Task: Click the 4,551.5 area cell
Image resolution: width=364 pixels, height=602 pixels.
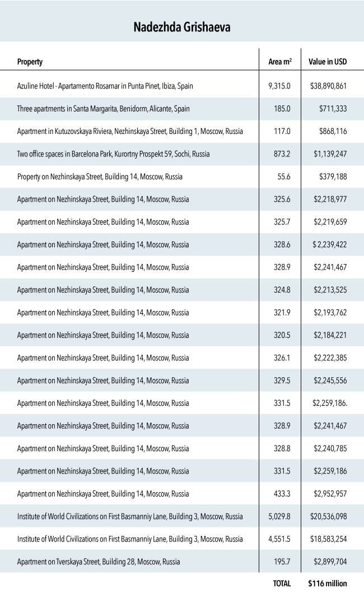Action: point(279,539)
